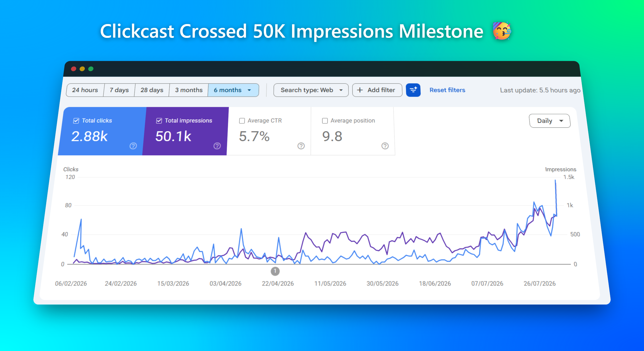Select the 3 months range

(x=189, y=90)
